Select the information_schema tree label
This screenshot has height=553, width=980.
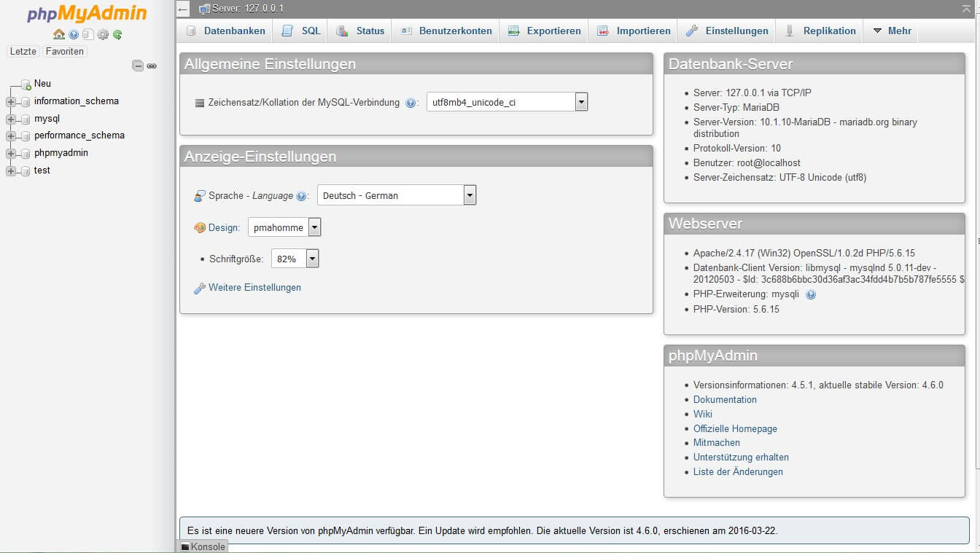click(x=77, y=101)
